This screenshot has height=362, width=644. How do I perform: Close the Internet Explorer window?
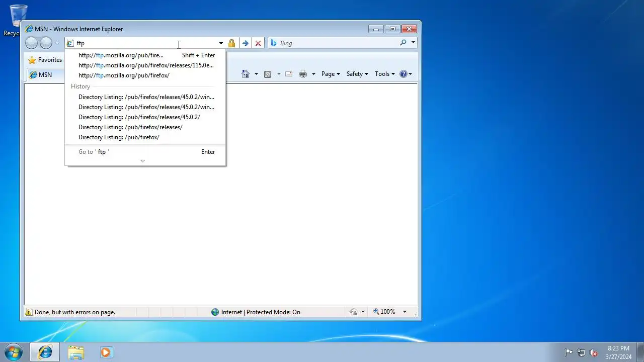409,29
